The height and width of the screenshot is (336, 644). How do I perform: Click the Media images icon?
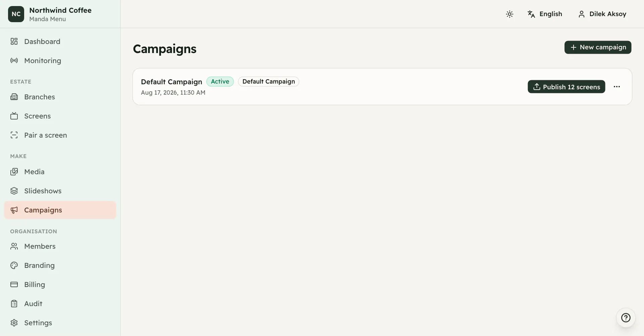click(14, 172)
